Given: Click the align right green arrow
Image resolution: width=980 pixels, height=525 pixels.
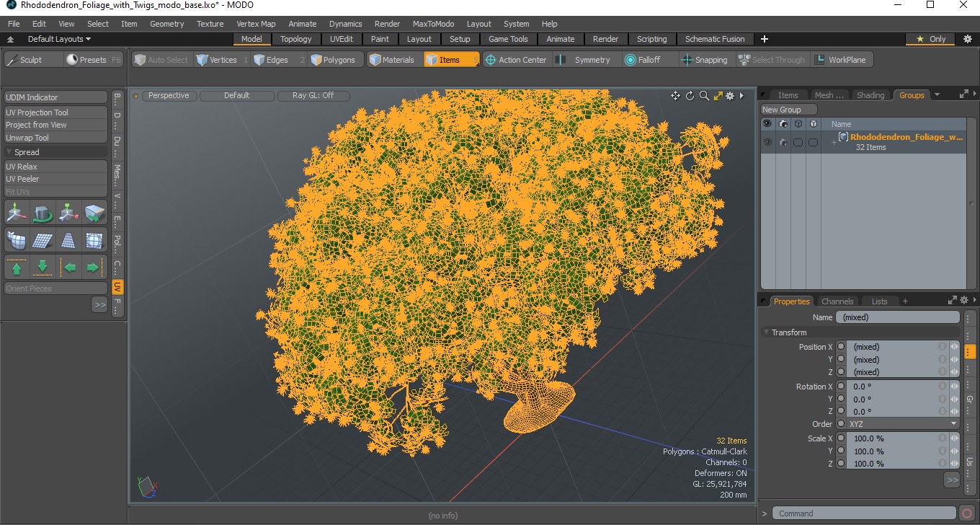Looking at the screenshot, I should click(94, 268).
